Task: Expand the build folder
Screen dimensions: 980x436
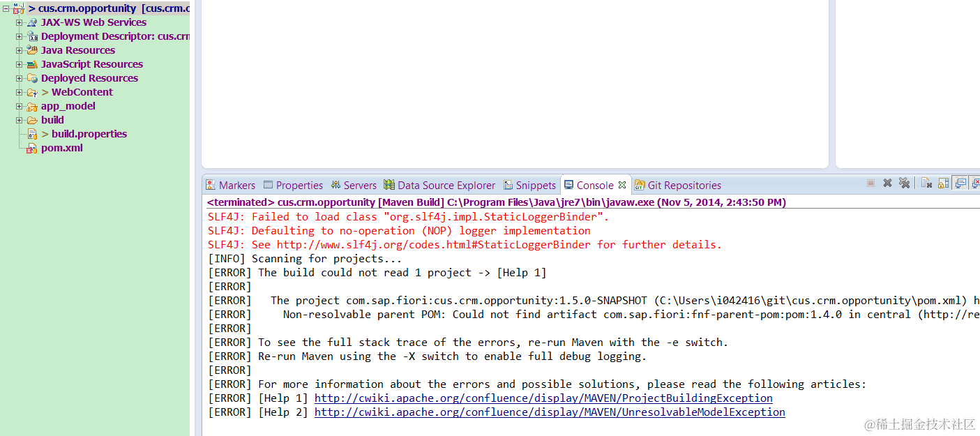Action: click(x=20, y=120)
